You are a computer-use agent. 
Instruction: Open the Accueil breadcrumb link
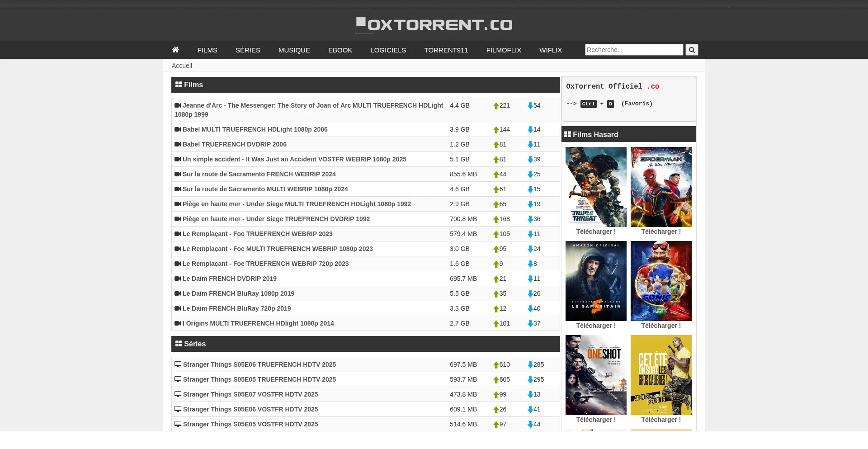tap(181, 65)
